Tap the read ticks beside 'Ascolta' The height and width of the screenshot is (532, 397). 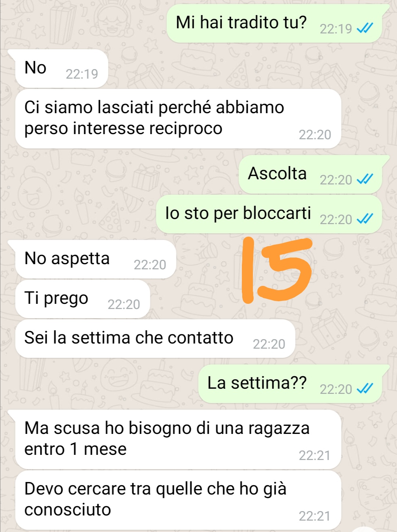(x=365, y=179)
